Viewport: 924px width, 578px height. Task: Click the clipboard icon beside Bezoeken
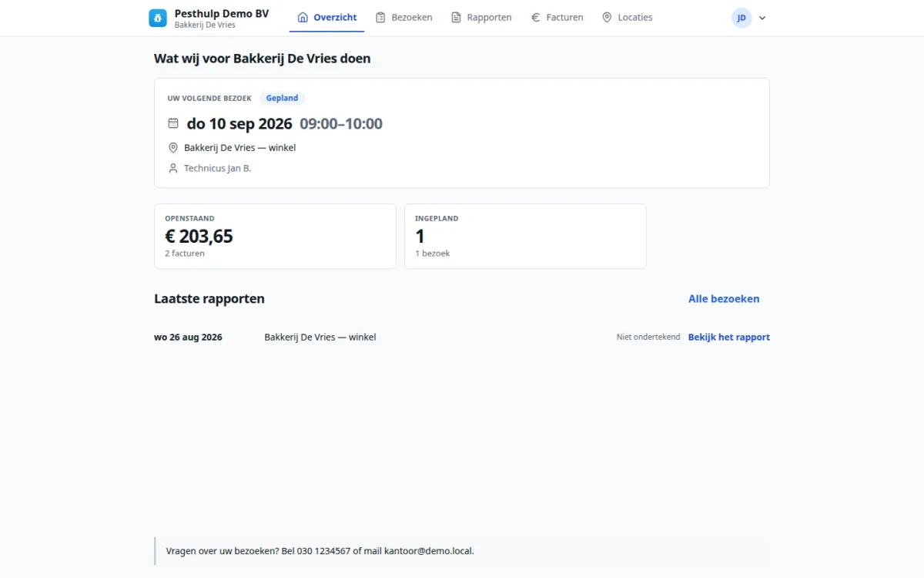(380, 17)
